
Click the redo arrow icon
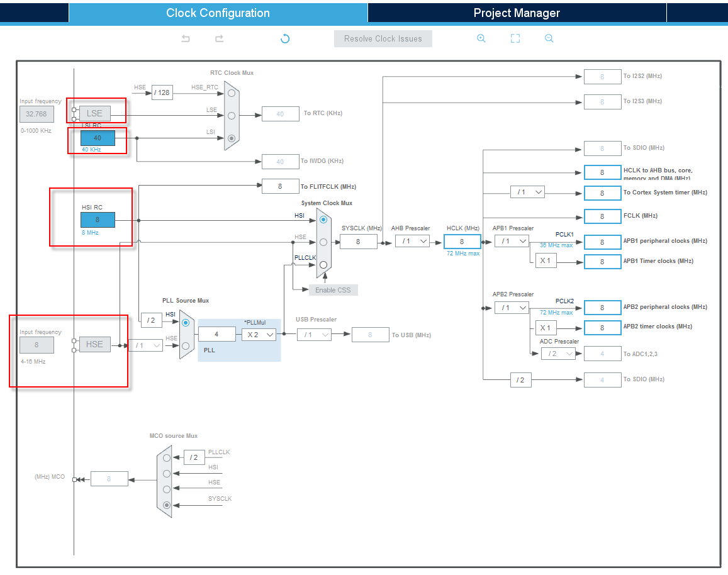pyautogui.click(x=219, y=38)
